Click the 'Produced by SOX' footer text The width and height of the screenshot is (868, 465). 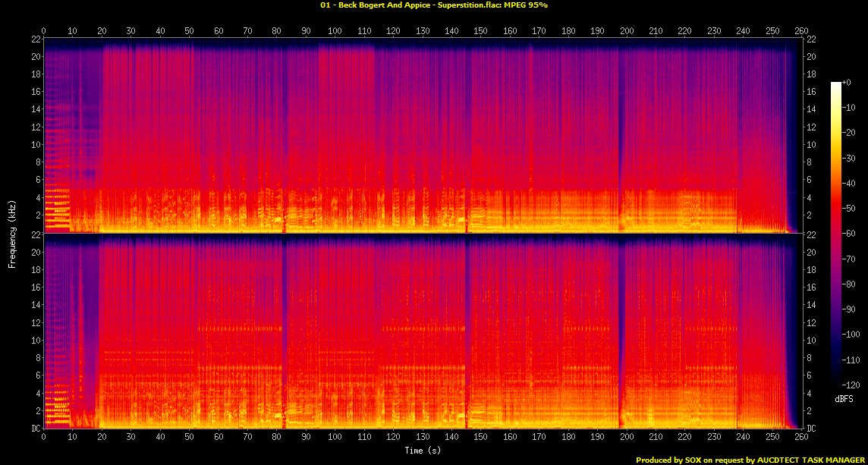pyautogui.click(x=750, y=460)
